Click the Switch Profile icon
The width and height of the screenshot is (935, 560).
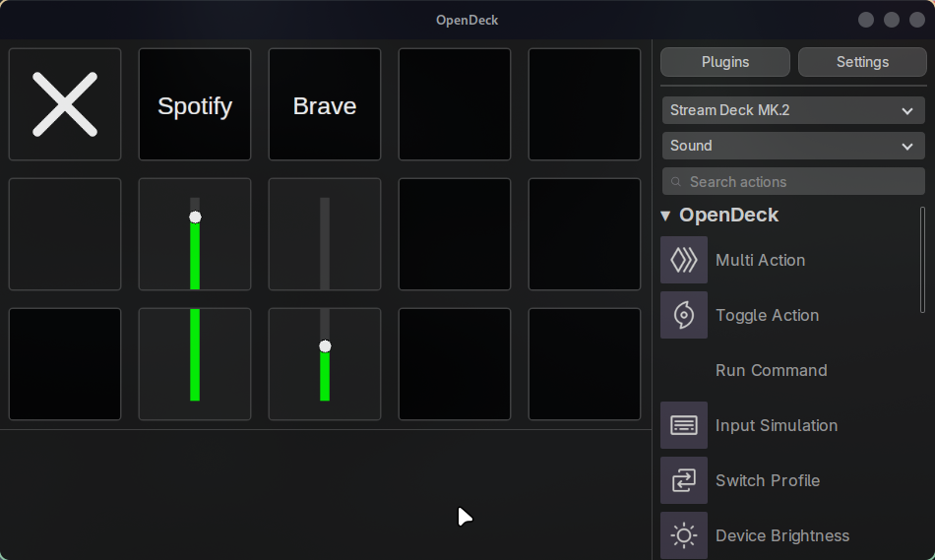coord(684,480)
